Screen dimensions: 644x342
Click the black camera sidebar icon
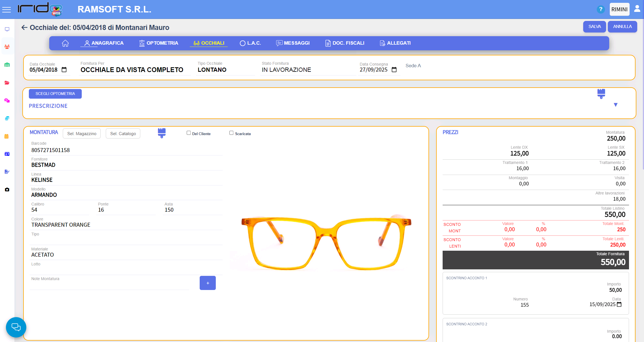pos(7,190)
